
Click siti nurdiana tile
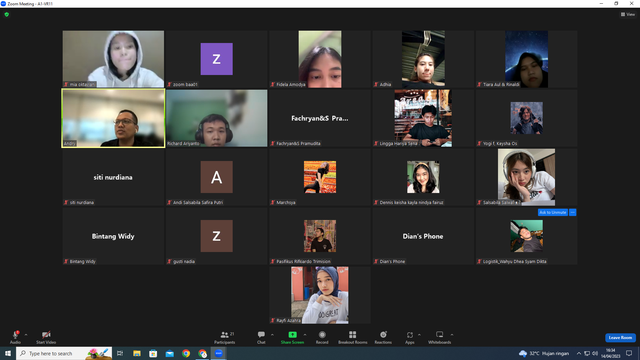113,177
